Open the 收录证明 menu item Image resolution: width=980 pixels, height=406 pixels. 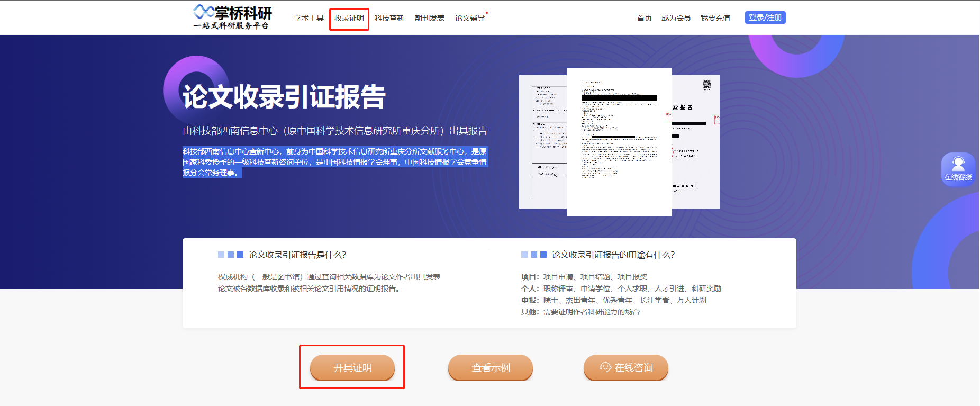(x=349, y=18)
